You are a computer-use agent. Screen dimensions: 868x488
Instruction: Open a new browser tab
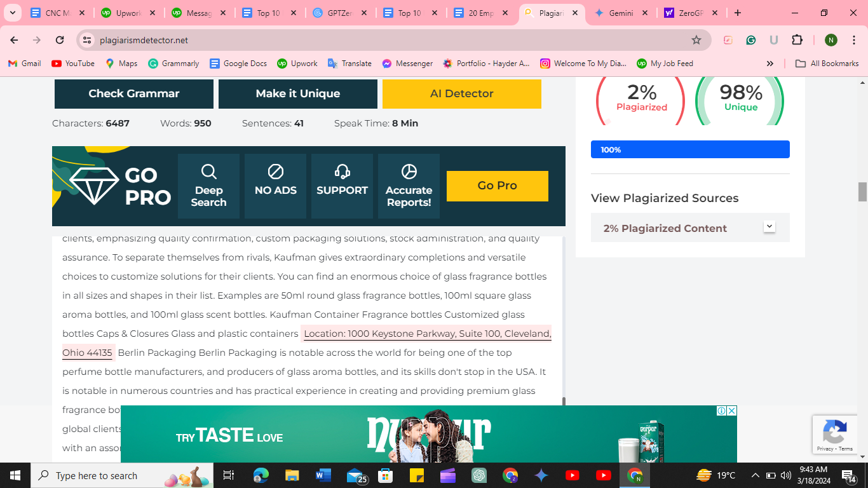click(737, 13)
